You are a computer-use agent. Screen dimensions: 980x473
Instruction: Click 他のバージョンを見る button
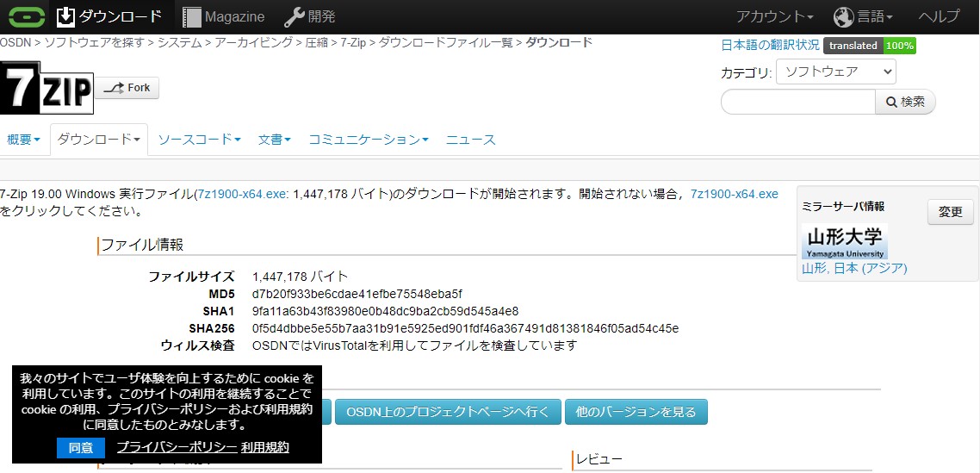(x=636, y=412)
